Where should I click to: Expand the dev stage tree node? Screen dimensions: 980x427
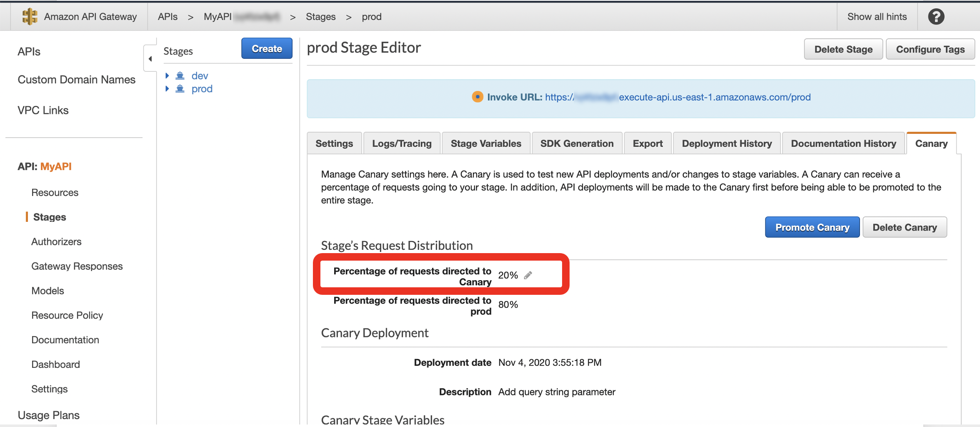pos(167,75)
